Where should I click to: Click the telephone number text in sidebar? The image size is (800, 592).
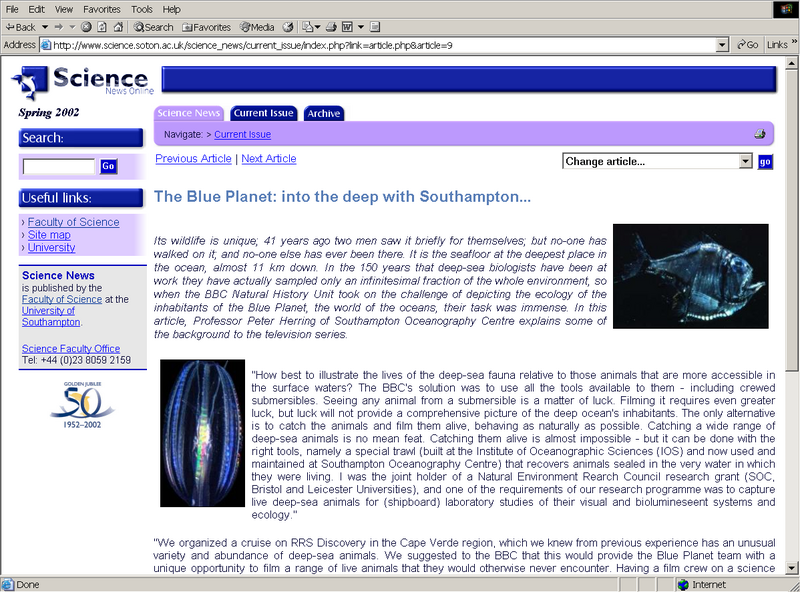pyautogui.click(x=76, y=360)
